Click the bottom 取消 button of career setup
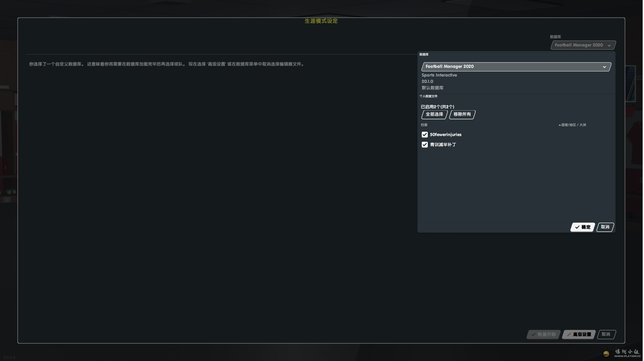The image size is (644, 361). [x=606, y=335]
